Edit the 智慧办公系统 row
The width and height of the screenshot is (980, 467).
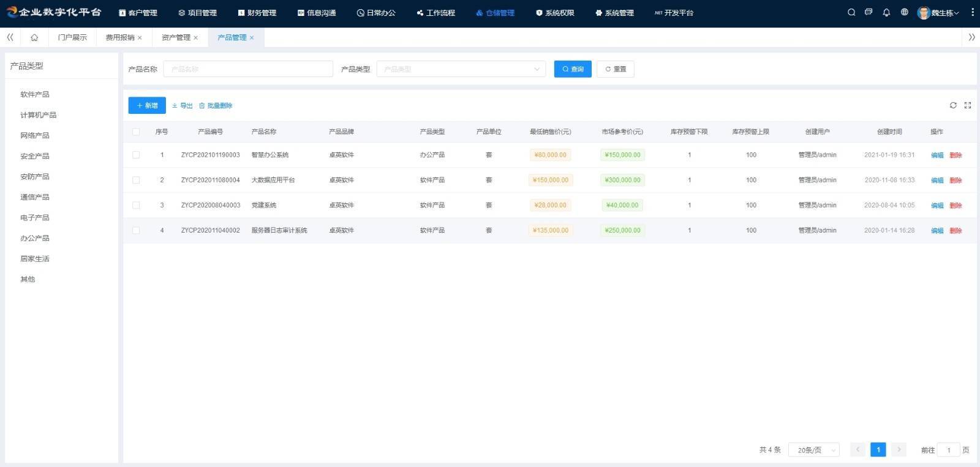(937, 155)
